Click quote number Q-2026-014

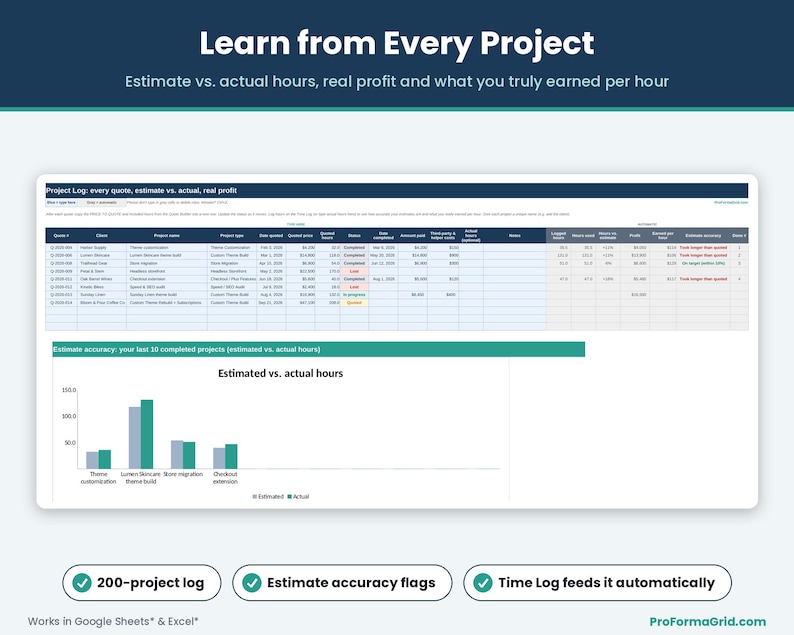pos(61,302)
